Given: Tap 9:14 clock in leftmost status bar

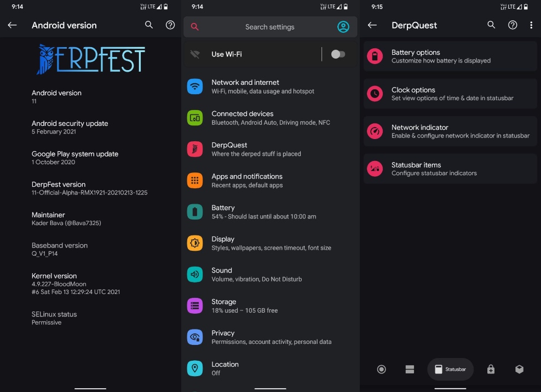Looking at the screenshot, I should pos(18,7).
